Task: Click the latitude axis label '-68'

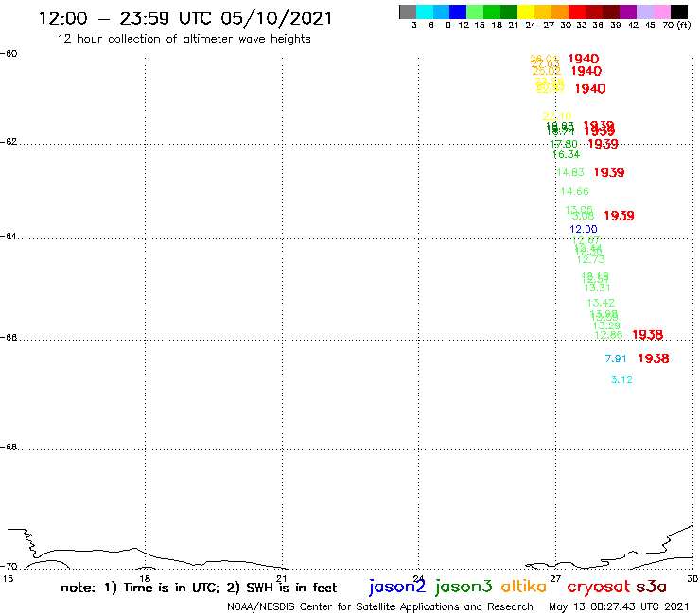Action: pos(9,448)
